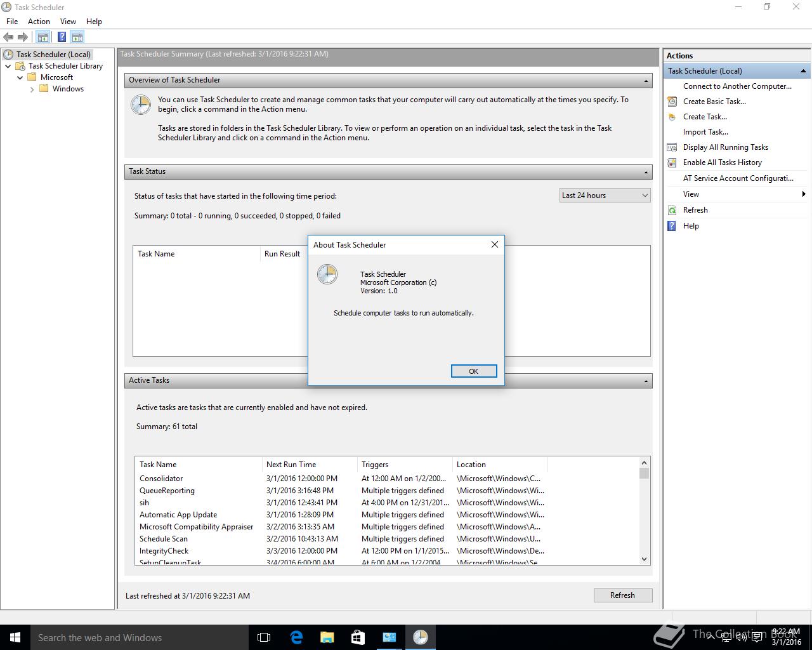The height and width of the screenshot is (650, 812).
Task: Launch Microsoft Edge from the taskbar
Action: pyautogui.click(x=296, y=637)
